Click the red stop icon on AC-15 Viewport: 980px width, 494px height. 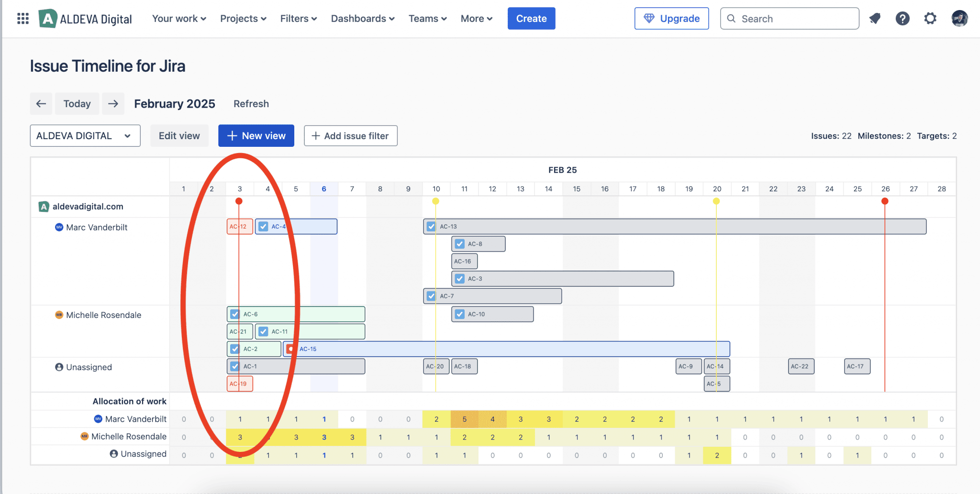click(290, 349)
